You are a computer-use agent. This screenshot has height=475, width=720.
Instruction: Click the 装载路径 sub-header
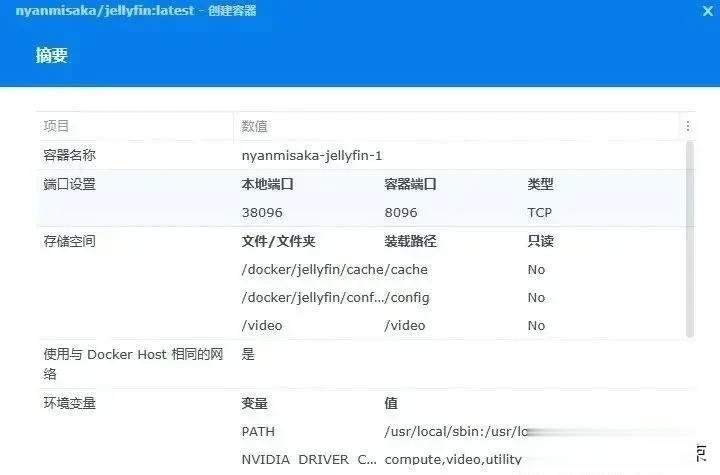410,241
